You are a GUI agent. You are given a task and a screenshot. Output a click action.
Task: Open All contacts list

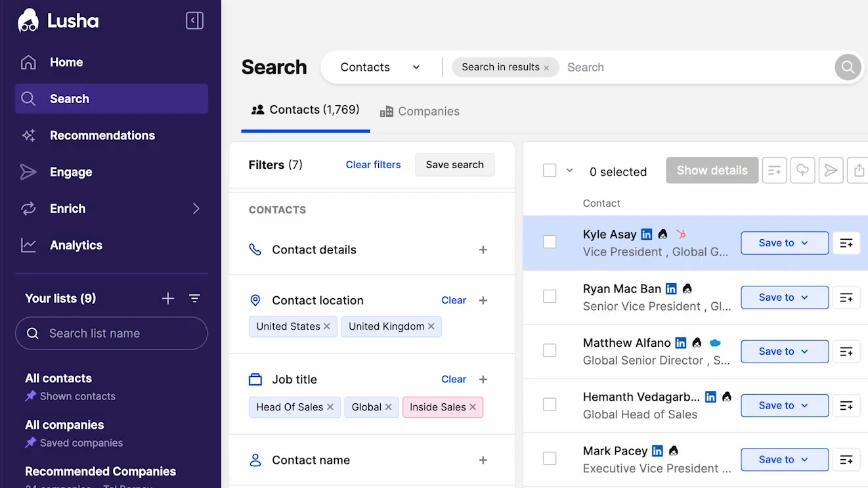(x=58, y=378)
